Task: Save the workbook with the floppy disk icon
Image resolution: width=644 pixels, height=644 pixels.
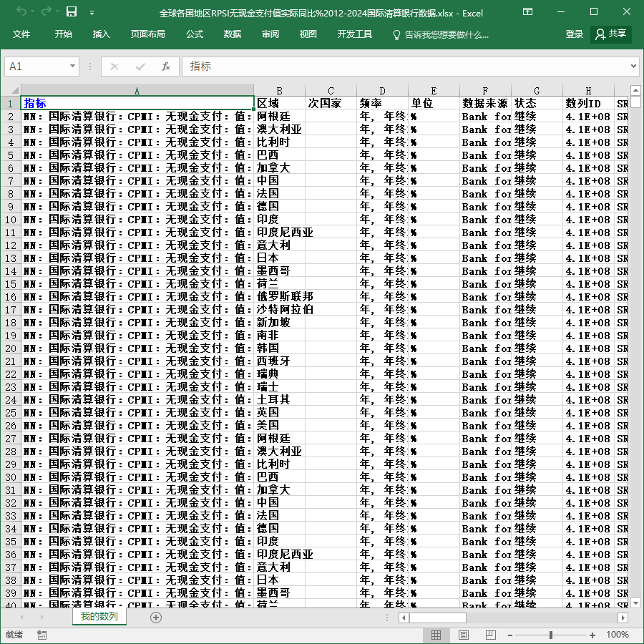Action: point(72,11)
